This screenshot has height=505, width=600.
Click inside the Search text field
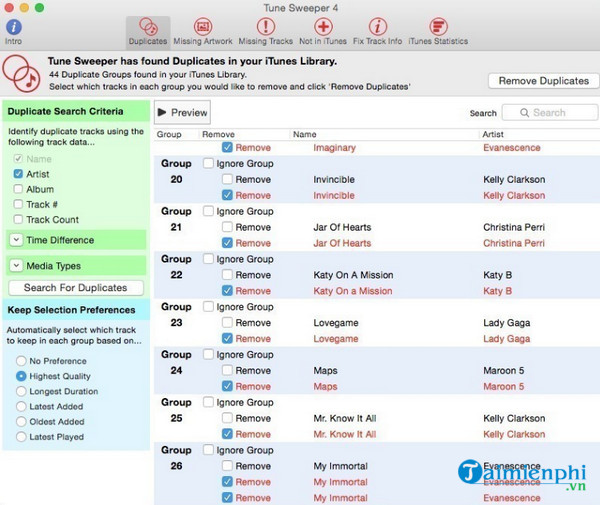549,112
